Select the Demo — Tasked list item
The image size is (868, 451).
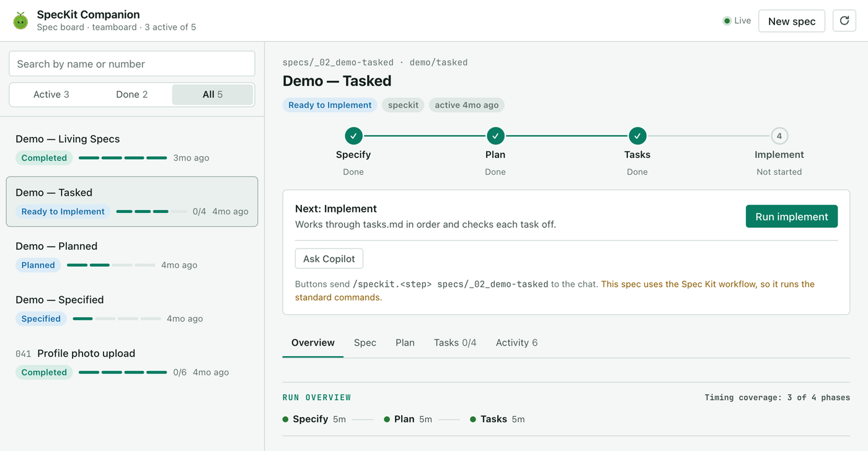point(132,201)
